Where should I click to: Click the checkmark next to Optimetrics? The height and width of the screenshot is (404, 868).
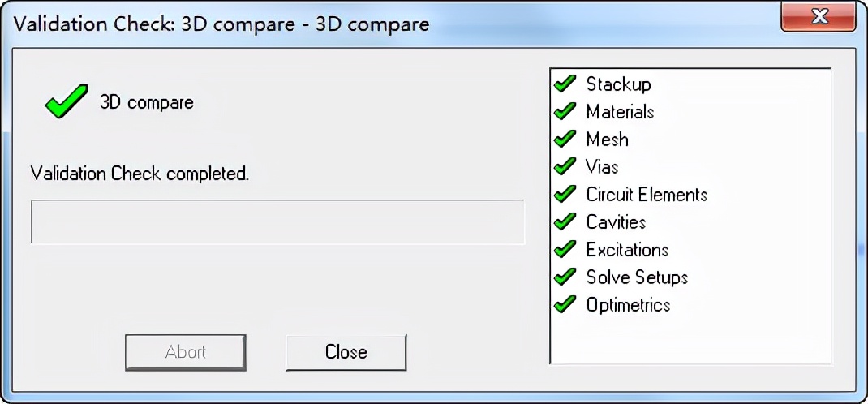[x=565, y=304]
